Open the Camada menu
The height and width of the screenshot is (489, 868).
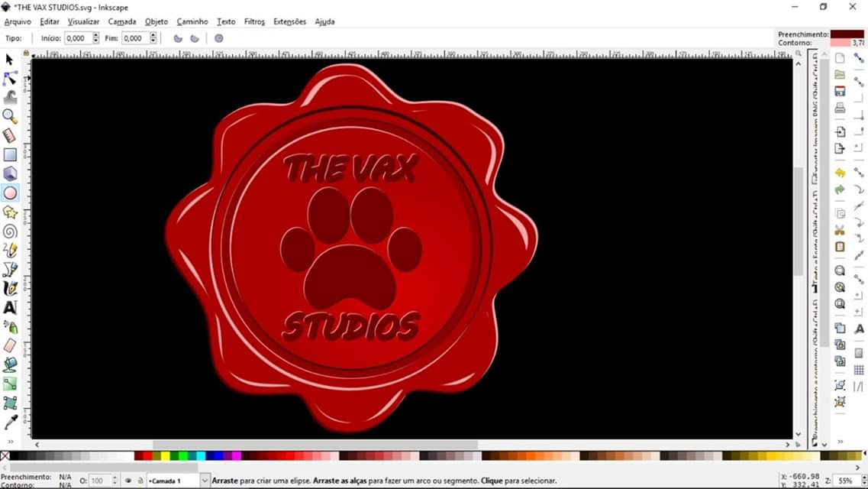coord(122,21)
